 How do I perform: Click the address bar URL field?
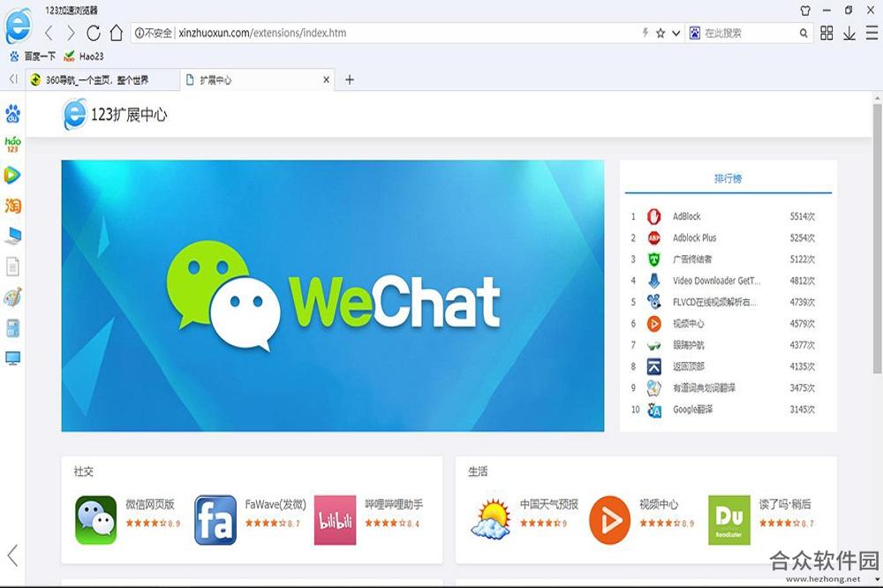(409, 34)
